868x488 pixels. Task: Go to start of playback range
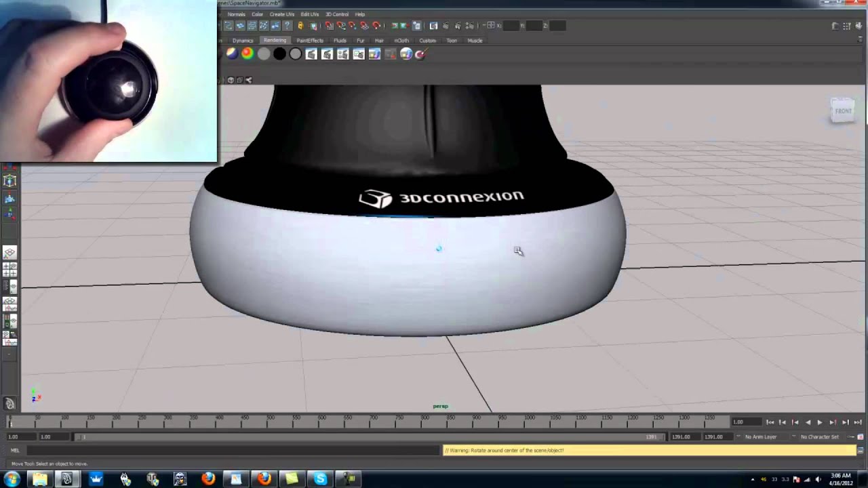click(x=770, y=422)
